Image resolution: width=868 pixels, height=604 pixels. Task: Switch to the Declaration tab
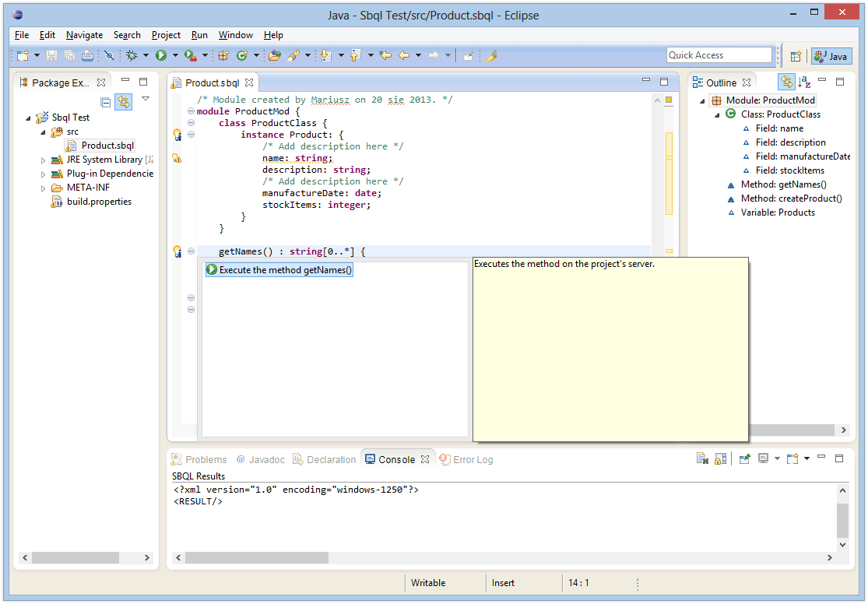[325, 459]
